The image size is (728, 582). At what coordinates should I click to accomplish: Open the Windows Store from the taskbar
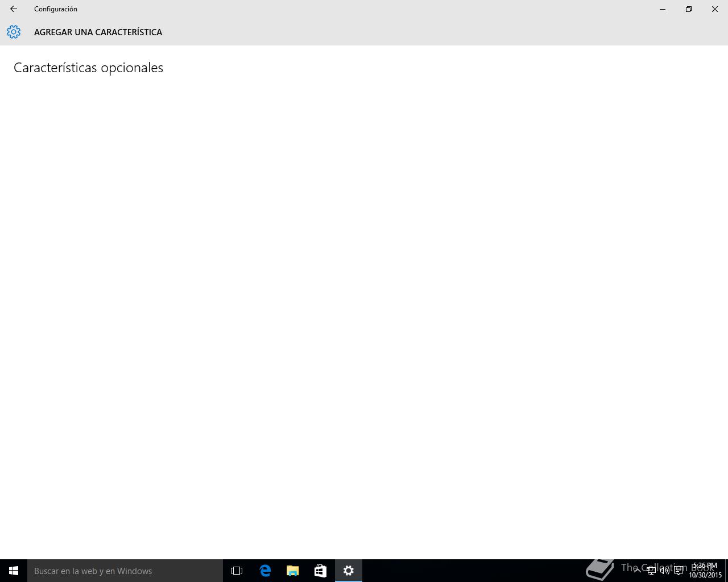pyautogui.click(x=321, y=571)
